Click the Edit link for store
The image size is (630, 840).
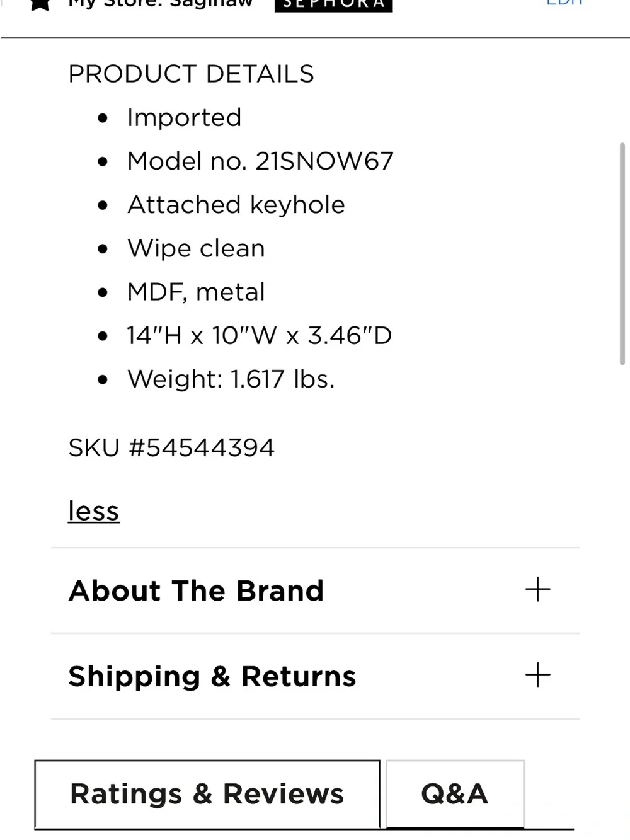565,3
